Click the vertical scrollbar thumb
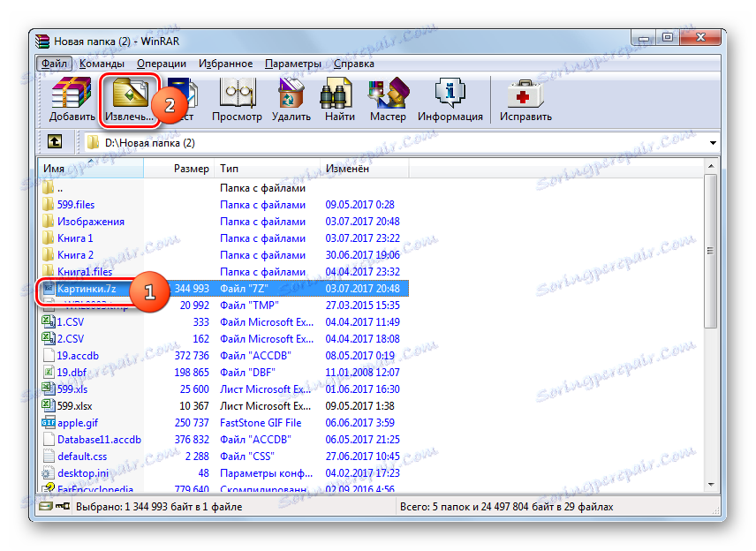The width and height of the screenshot is (756, 551). point(711,251)
